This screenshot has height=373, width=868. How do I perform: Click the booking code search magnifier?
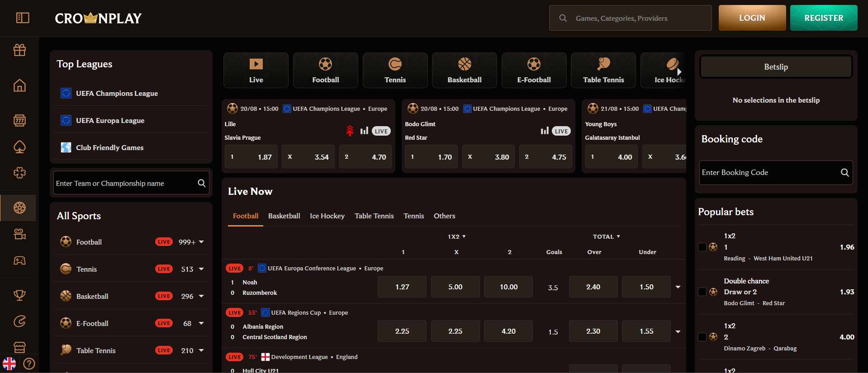844,172
